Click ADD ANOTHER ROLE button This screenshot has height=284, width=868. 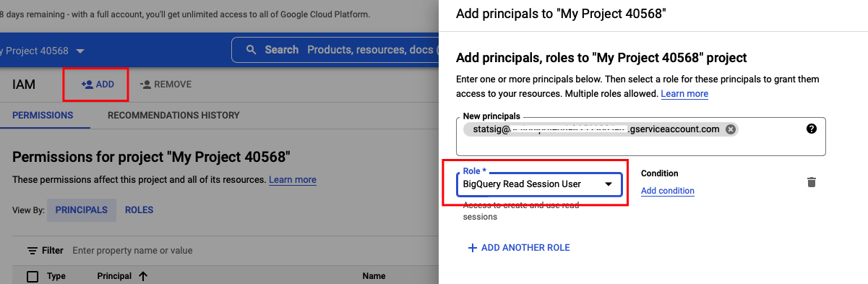[519, 248]
